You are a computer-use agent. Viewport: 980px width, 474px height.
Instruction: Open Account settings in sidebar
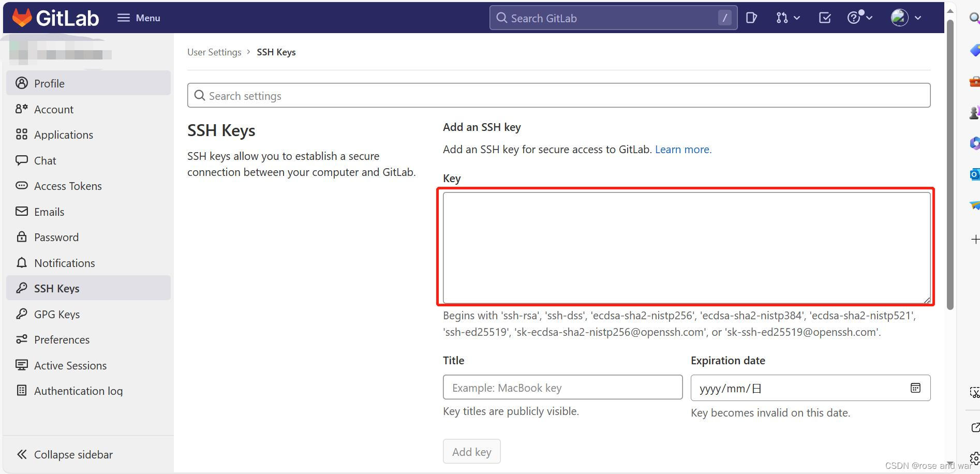tap(88, 109)
